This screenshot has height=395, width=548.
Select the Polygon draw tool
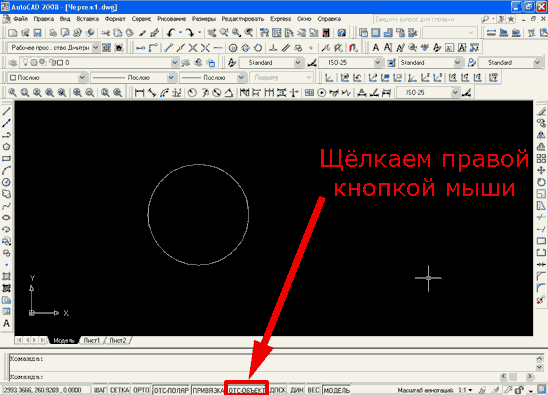pos(6,146)
